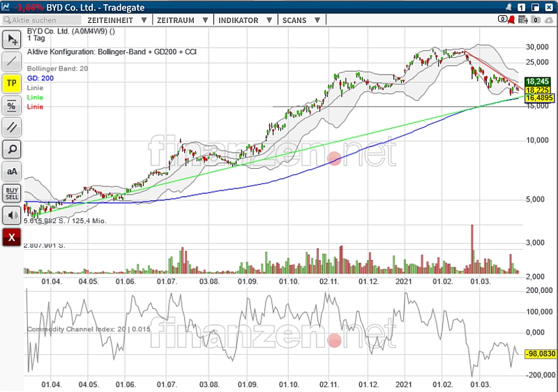Choose the percent measurement tool

point(12,105)
